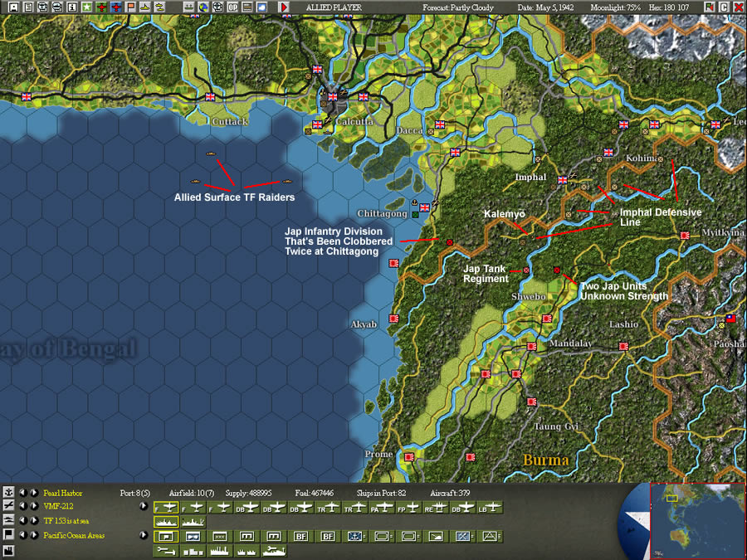This screenshot has width=747, height=560.
Task: Go to previous HQ before Pacific Ocean Areas
Action: (x=23, y=535)
